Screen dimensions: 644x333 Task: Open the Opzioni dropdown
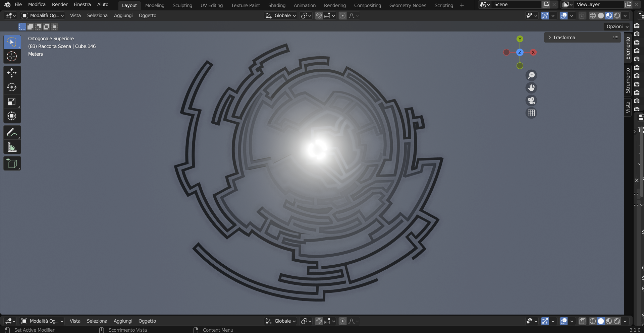pos(617,26)
